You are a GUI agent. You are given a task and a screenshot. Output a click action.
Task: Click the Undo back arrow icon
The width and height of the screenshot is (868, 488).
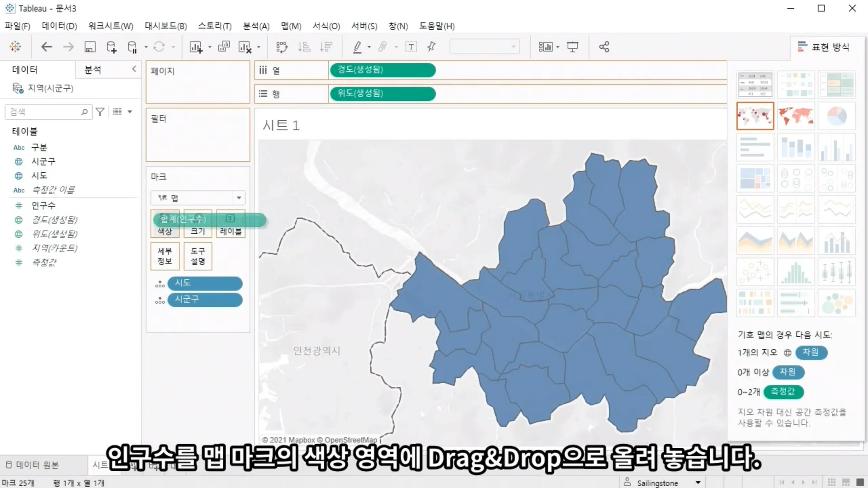[47, 47]
